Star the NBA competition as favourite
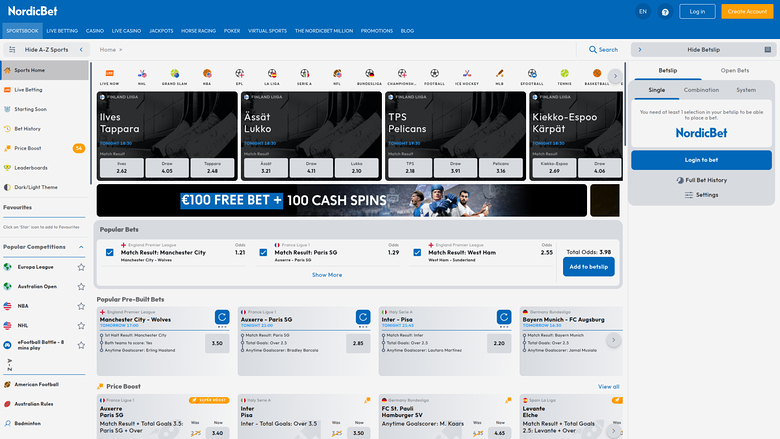This screenshot has width=780, height=439. click(81, 306)
